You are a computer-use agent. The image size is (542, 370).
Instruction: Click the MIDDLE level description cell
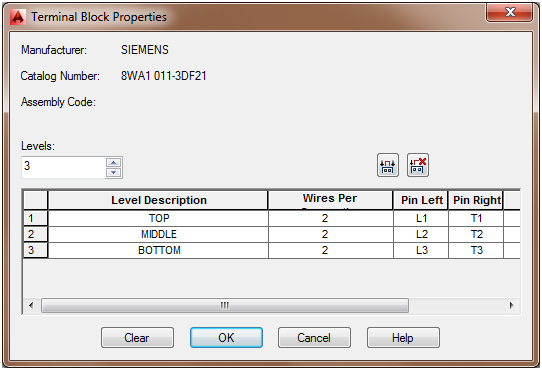(158, 234)
